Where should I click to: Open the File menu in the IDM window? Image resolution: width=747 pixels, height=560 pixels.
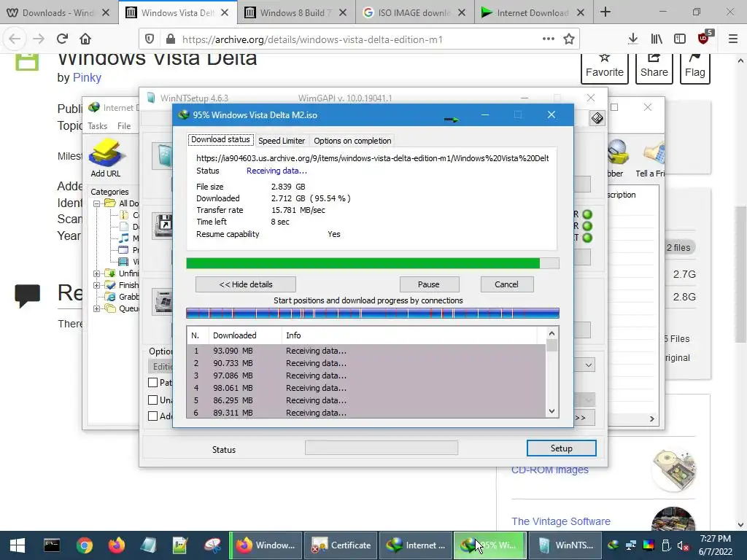tap(124, 125)
